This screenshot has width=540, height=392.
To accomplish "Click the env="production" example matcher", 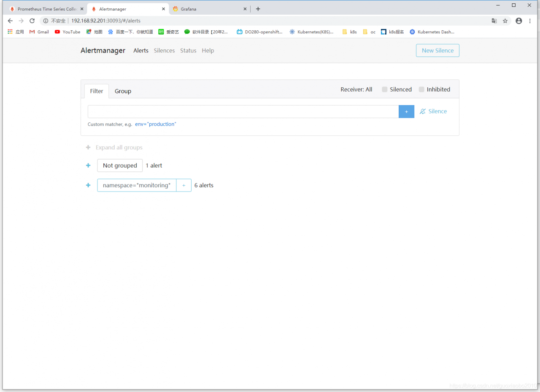I will pos(156,124).
